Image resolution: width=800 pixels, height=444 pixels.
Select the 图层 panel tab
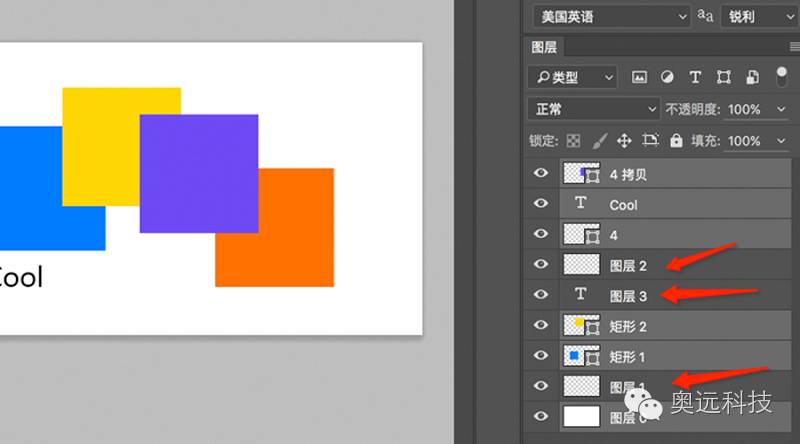(544, 47)
